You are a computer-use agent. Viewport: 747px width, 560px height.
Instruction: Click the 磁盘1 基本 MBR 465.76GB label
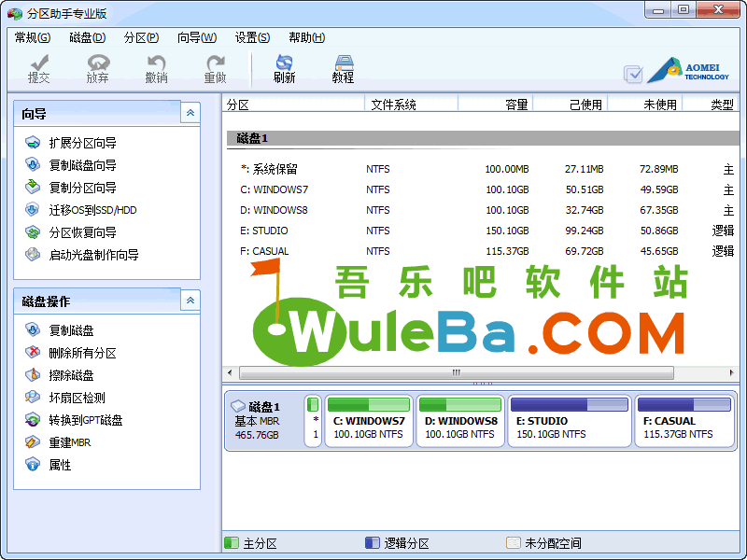coord(258,421)
